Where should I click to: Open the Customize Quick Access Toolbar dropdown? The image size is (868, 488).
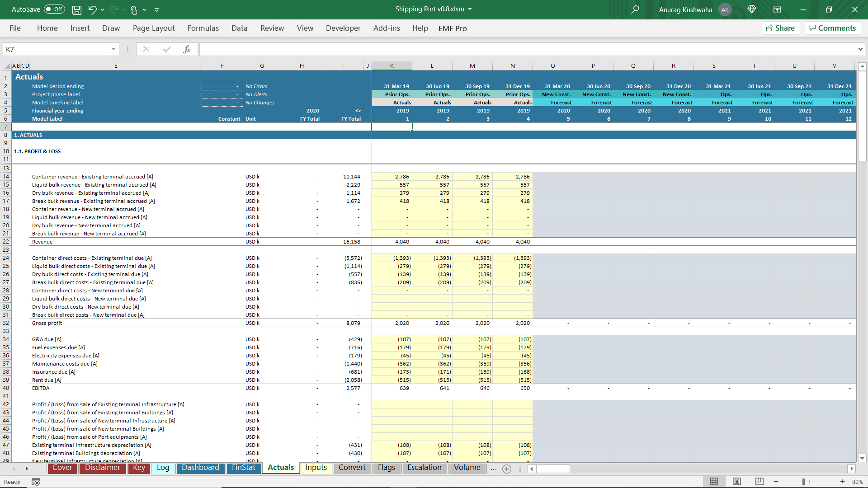click(x=157, y=9)
